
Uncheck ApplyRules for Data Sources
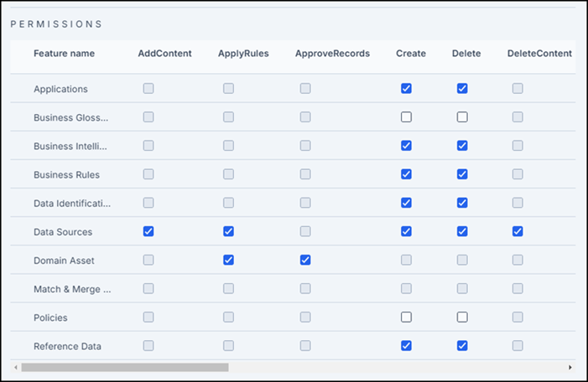coord(228,231)
